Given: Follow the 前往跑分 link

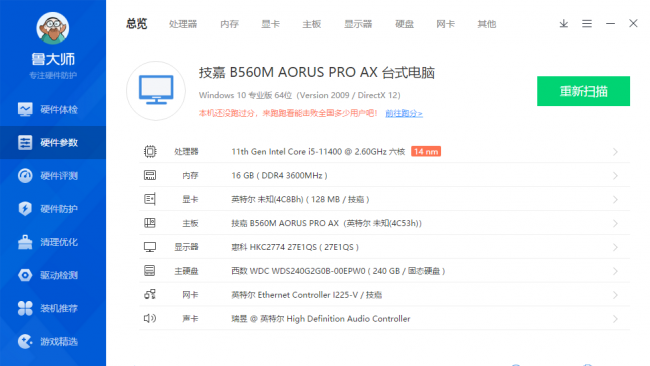Looking at the screenshot, I should point(404,113).
